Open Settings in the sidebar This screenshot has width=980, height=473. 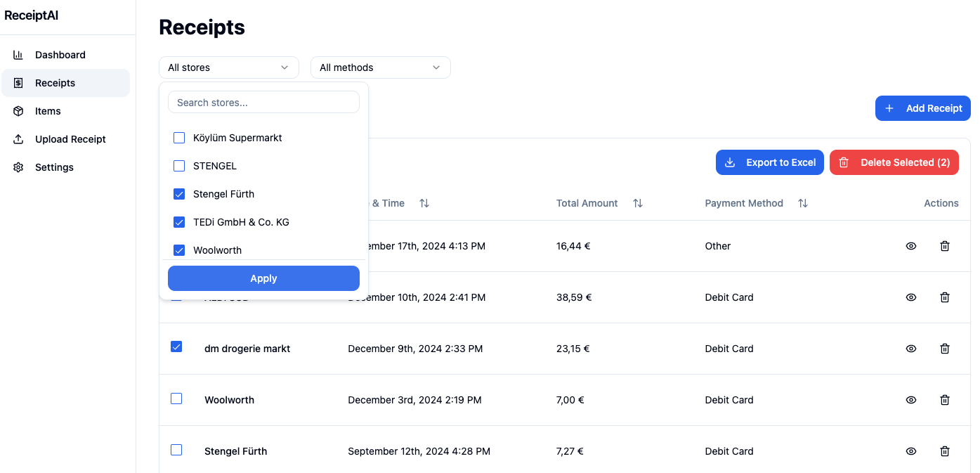tap(65, 167)
